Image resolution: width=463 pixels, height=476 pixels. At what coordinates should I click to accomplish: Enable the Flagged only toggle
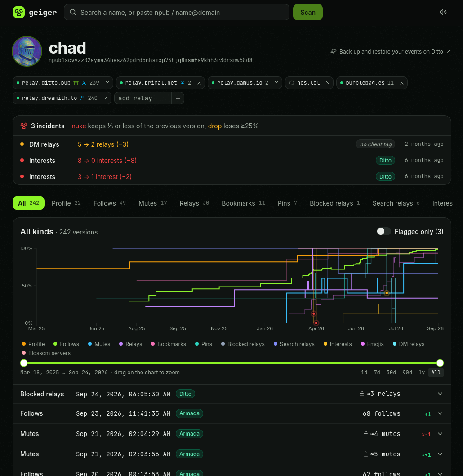pyautogui.click(x=383, y=231)
